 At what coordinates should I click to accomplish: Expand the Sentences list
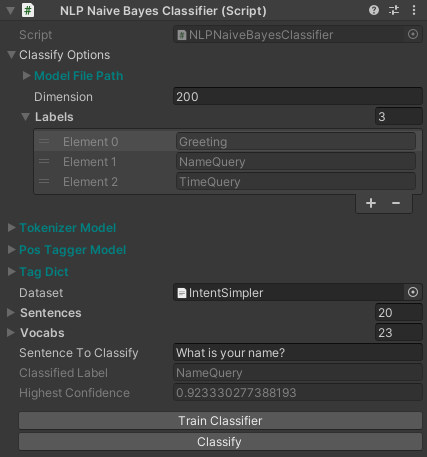click(11, 312)
